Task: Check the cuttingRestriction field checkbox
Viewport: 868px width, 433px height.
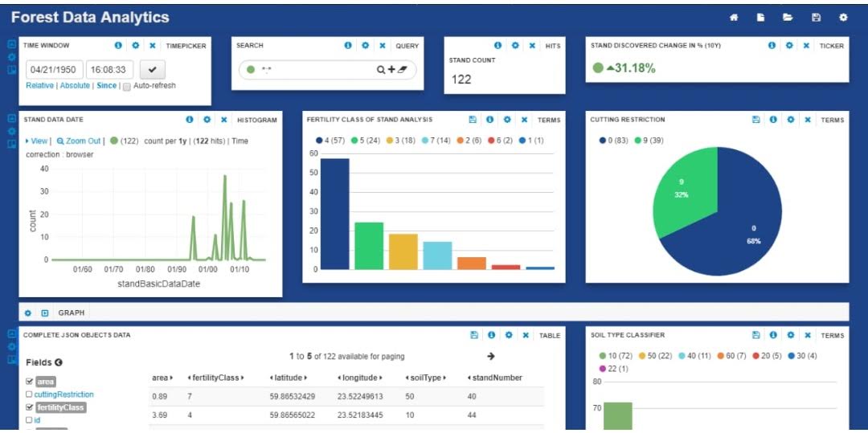Action: [30, 395]
